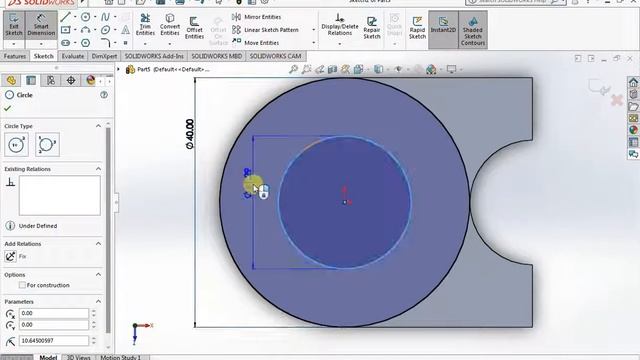
Task: Open PropertyManager tab
Action: 31,80
